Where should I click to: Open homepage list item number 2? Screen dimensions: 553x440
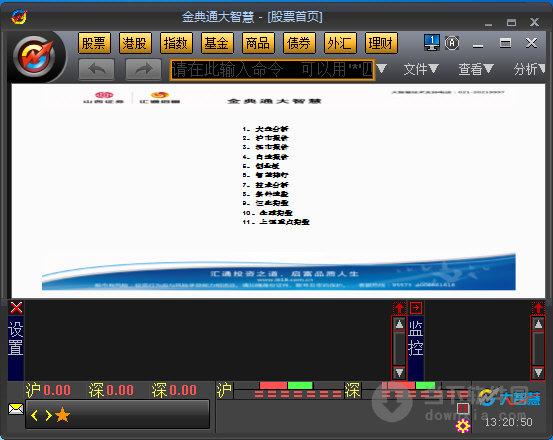coord(265,138)
